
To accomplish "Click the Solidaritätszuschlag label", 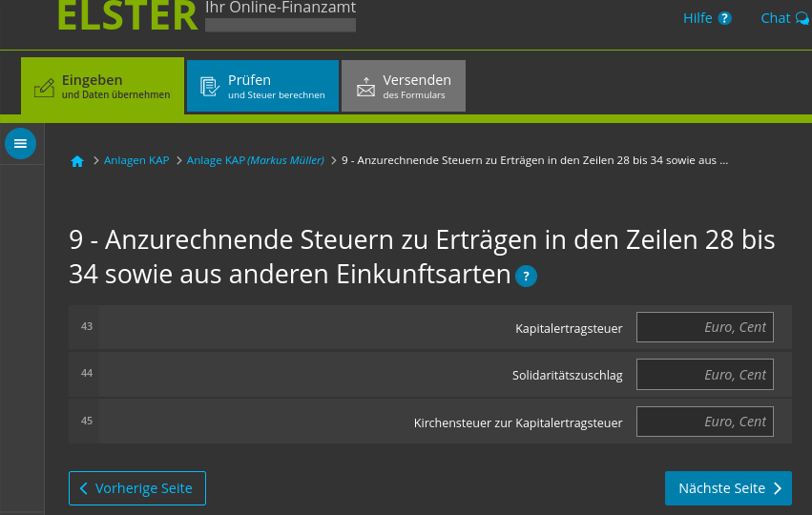I will (x=567, y=375).
